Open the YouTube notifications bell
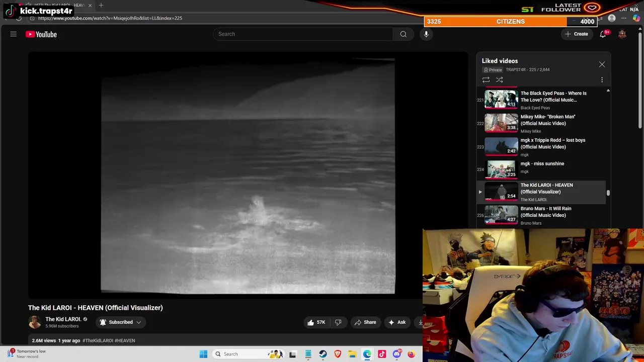This screenshot has height=362, width=644. click(603, 34)
